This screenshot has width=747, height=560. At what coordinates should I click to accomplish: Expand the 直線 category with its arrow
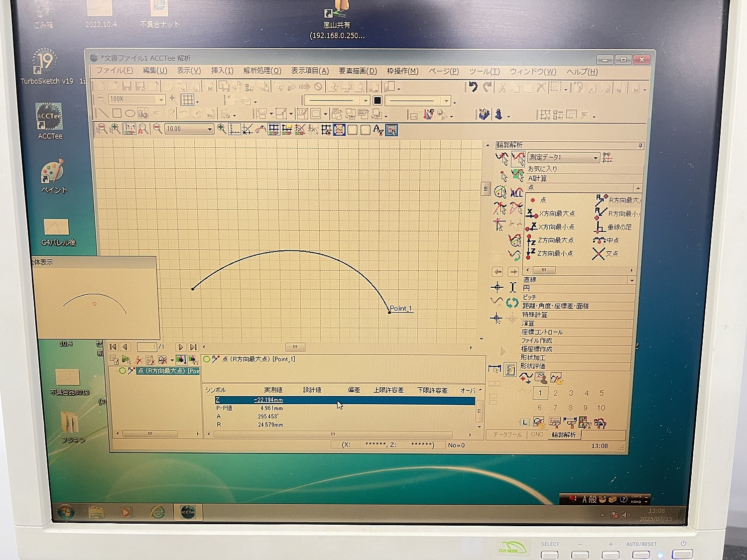pyautogui.click(x=631, y=280)
